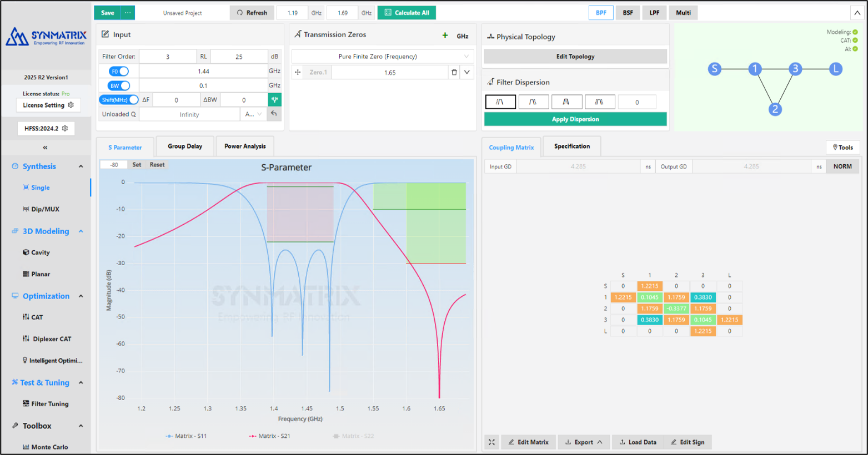Image resolution: width=868 pixels, height=455 pixels.
Task: Click the Matrix - S21 legend swatch
Action: [x=253, y=436]
